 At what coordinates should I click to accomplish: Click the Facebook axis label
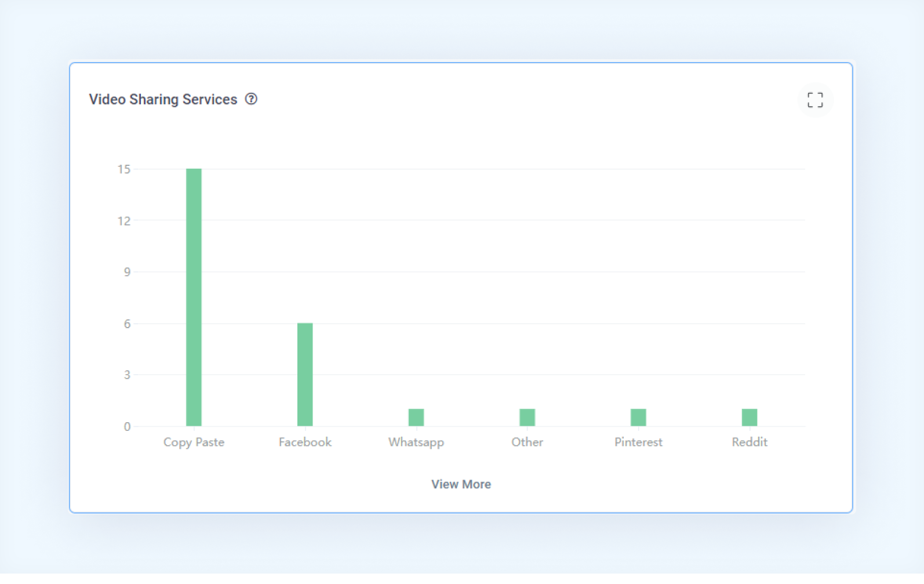(305, 442)
